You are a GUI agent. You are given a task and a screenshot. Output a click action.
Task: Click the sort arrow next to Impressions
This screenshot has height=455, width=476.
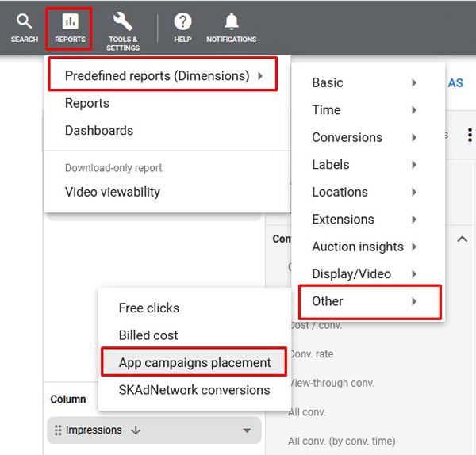[x=136, y=430]
